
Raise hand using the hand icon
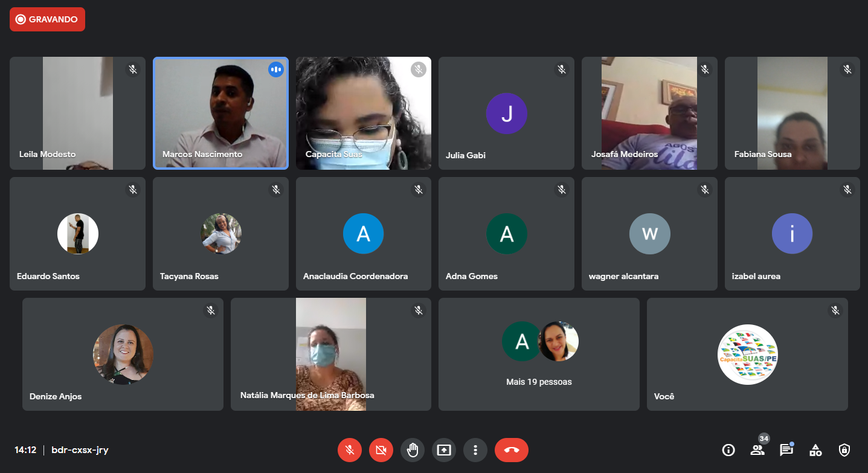coord(413,450)
